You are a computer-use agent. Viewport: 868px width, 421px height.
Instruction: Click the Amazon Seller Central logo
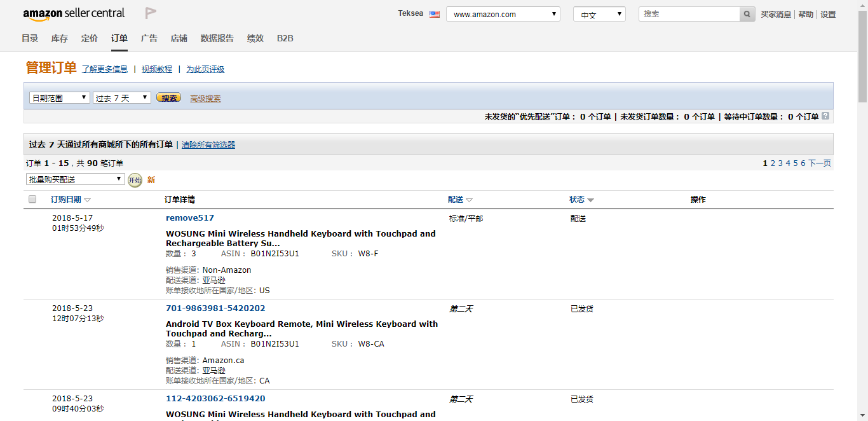pyautogui.click(x=74, y=13)
